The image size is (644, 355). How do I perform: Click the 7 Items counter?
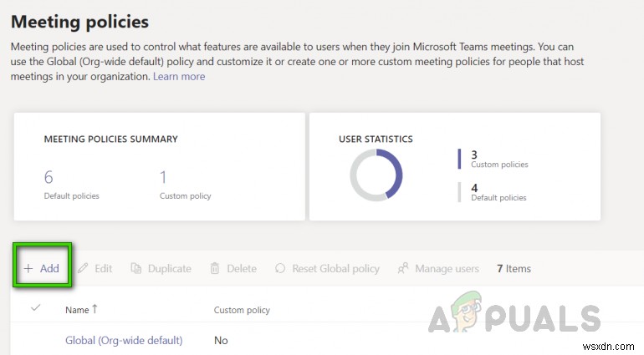(x=514, y=269)
